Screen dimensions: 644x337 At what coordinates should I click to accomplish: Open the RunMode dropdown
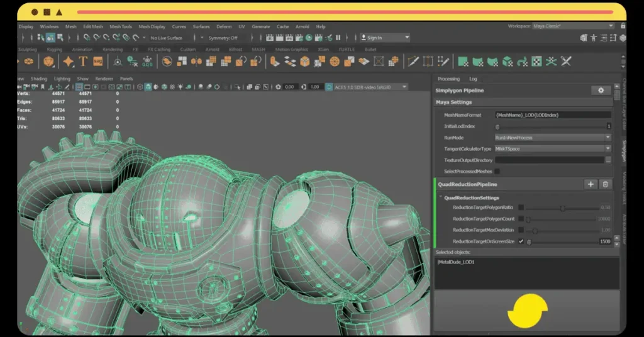[x=553, y=138]
